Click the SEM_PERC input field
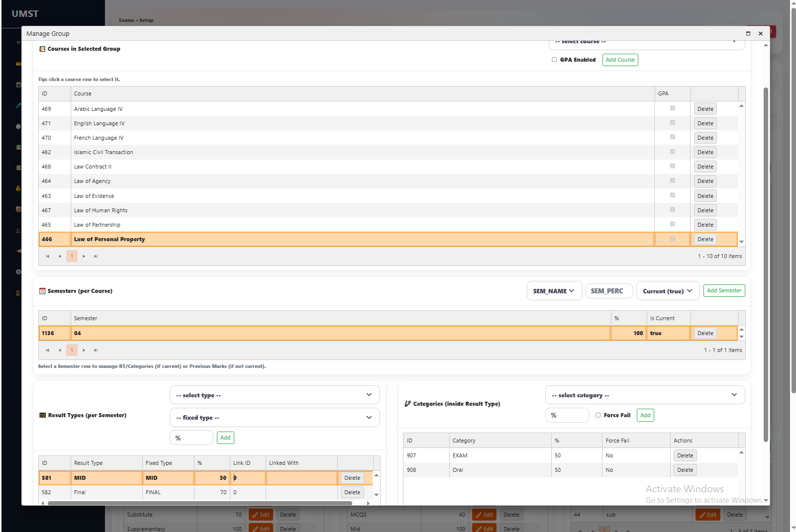Screen dimensions: 796x532 coord(609,291)
